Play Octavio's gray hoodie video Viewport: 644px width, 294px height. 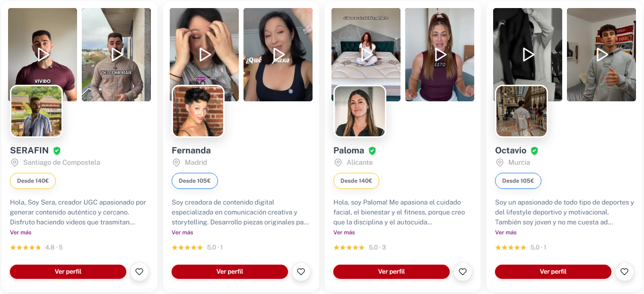[602, 54]
